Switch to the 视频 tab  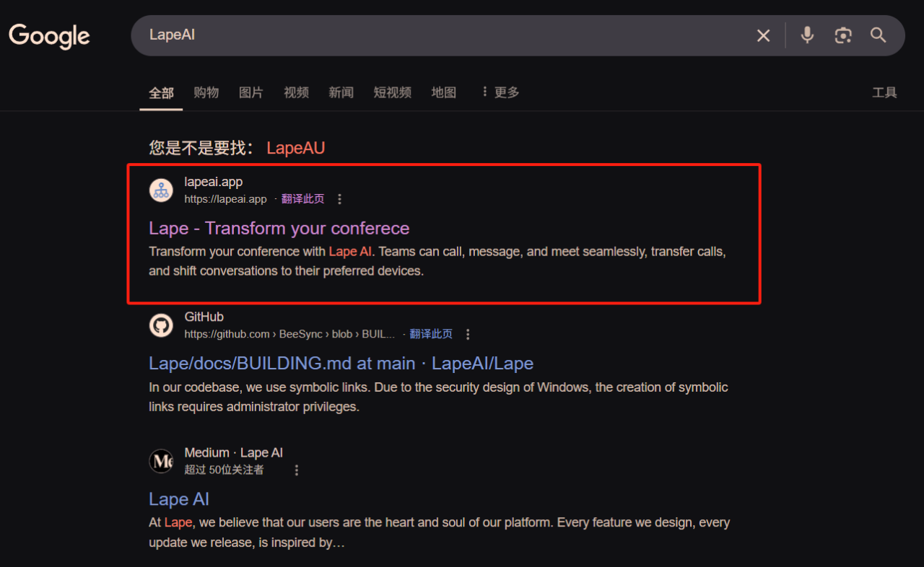296,92
